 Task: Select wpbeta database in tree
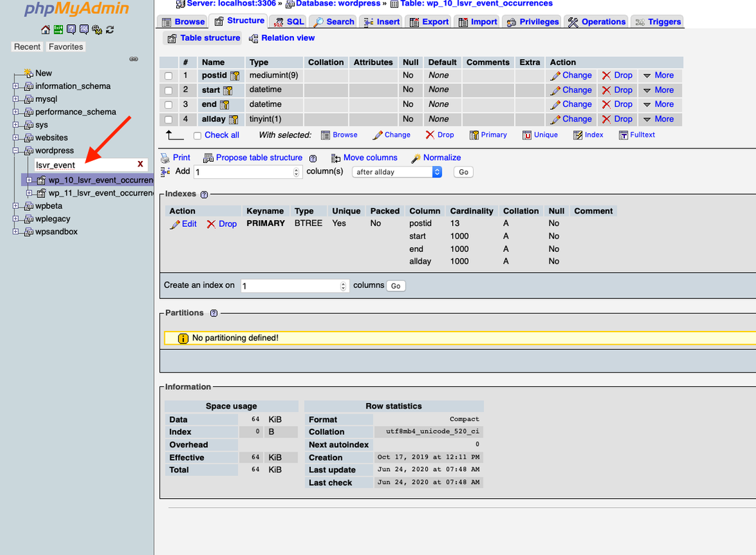[49, 206]
